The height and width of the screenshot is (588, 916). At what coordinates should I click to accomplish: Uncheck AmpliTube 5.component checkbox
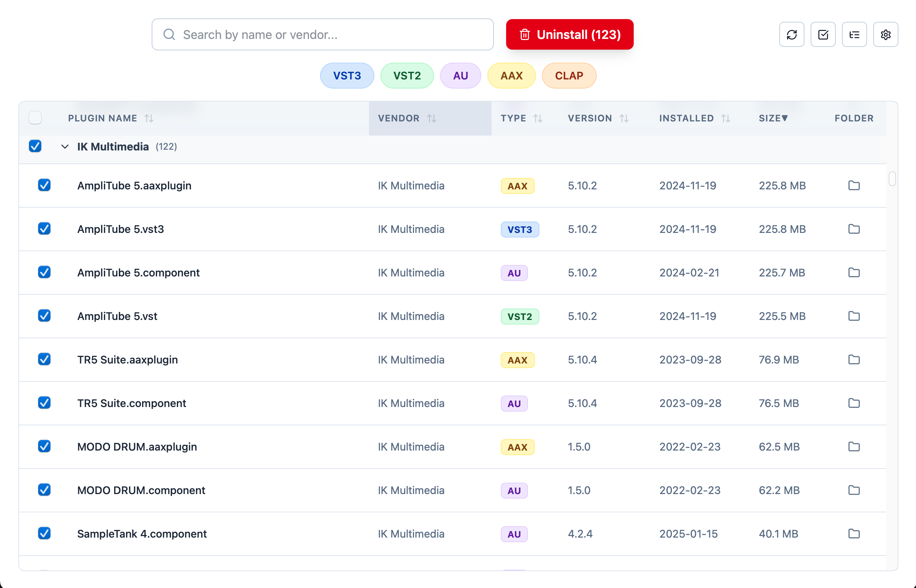[x=44, y=272]
